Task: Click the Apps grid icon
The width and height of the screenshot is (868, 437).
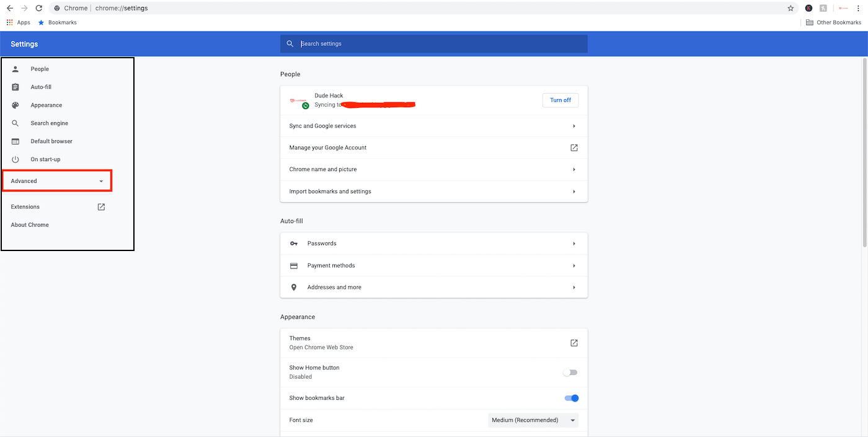Action: (10, 22)
